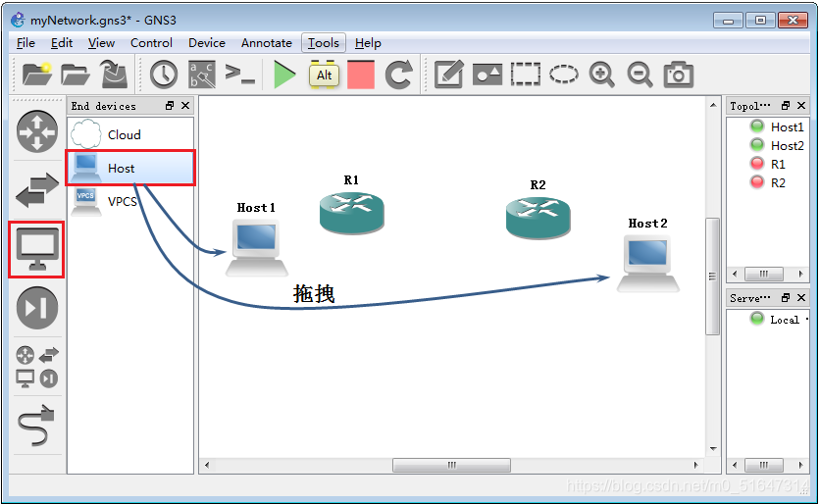Close the End devices panel

coord(185,106)
